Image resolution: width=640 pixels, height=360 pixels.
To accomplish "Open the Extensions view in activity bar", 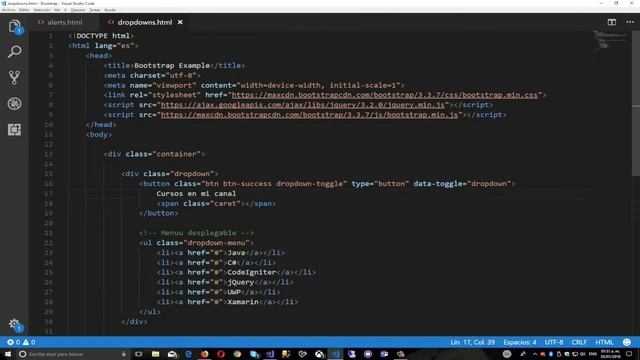I will tap(15, 129).
